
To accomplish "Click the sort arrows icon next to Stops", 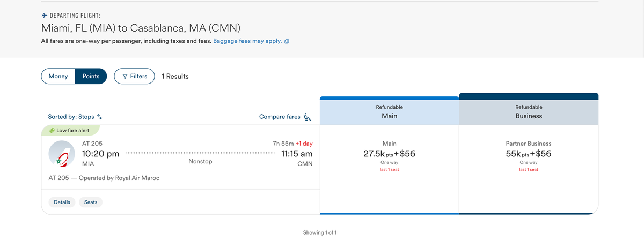I will [99, 117].
